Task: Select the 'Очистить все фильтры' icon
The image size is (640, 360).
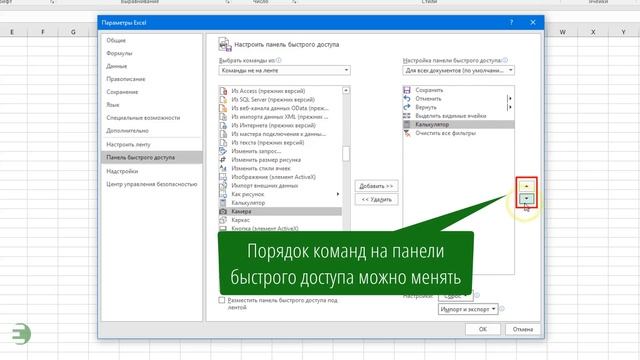Action: 407,133
